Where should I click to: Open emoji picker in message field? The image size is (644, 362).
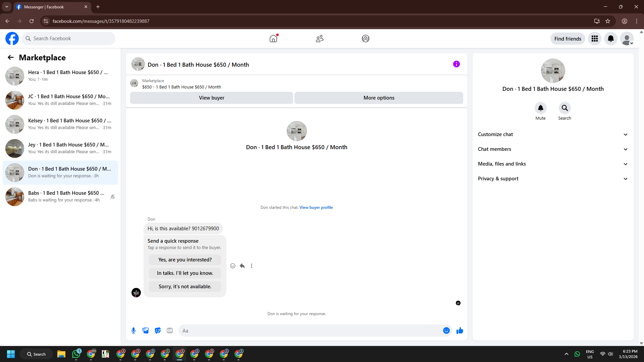pyautogui.click(x=446, y=330)
